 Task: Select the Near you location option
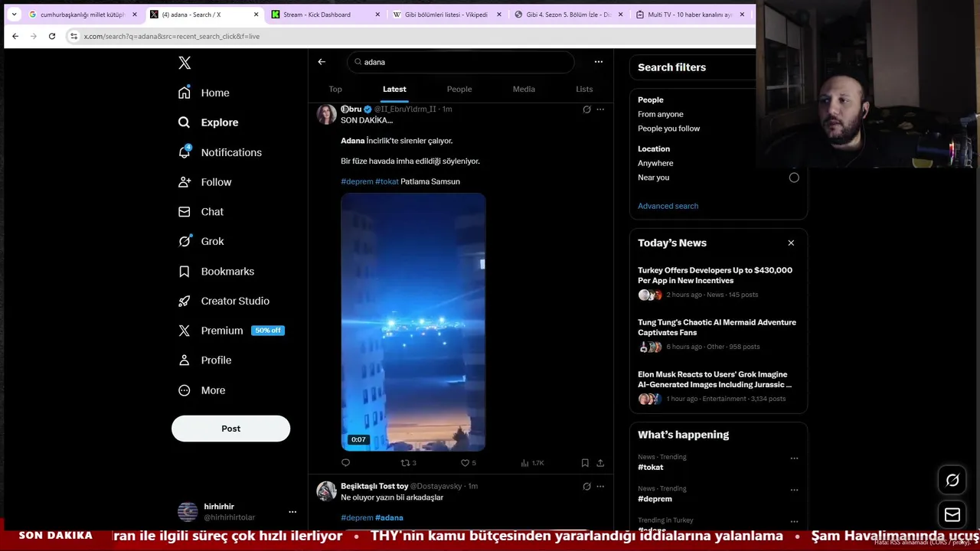(x=794, y=178)
